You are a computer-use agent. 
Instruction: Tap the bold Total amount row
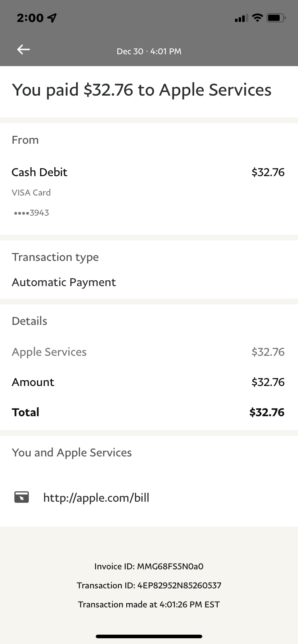[x=148, y=412]
